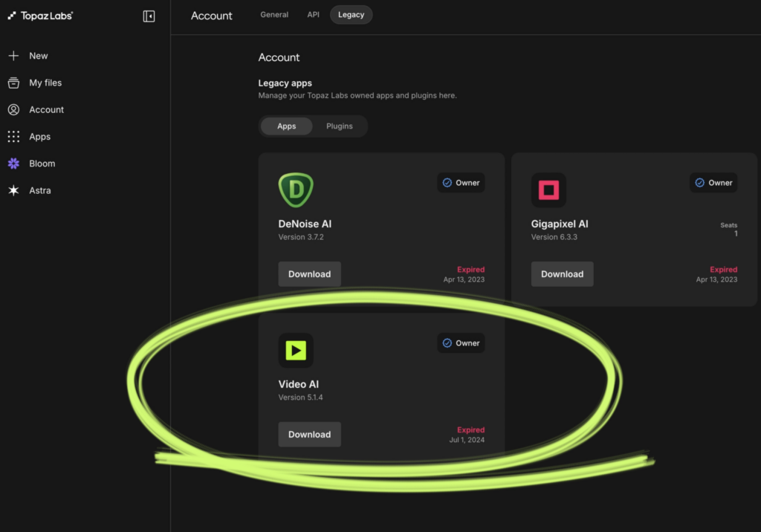Click the My files archive box icon

click(x=13, y=83)
